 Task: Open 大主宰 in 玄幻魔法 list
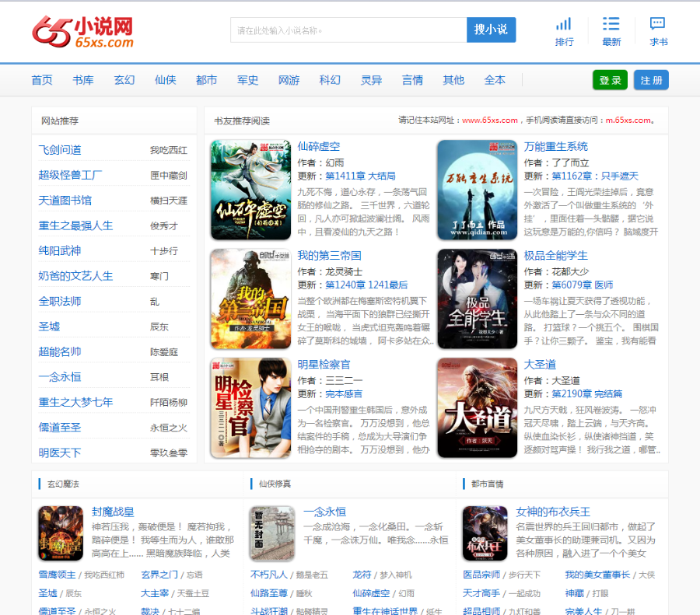click(x=155, y=593)
